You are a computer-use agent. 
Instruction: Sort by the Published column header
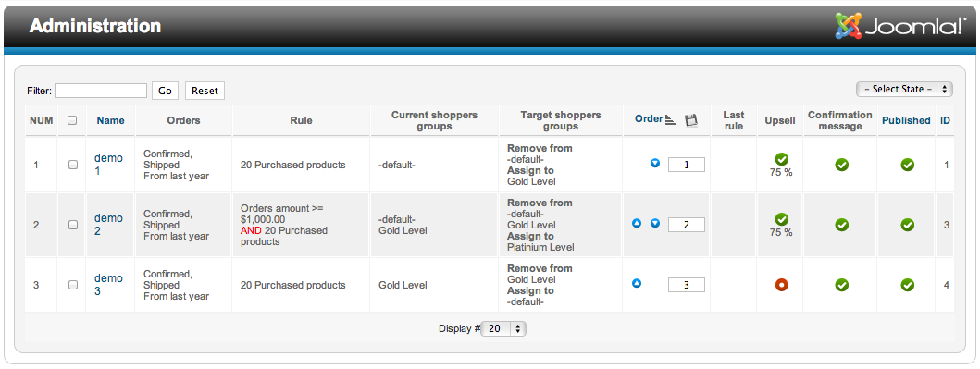[906, 120]
